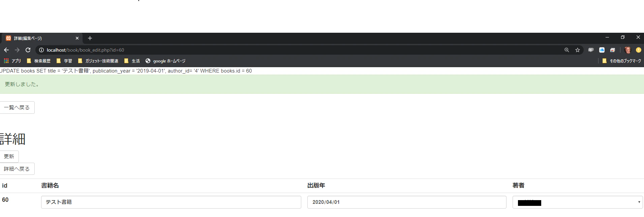644x217 pixels.
Task: Open the 学習 bookmark folder
Action: [x=64, y=61]
